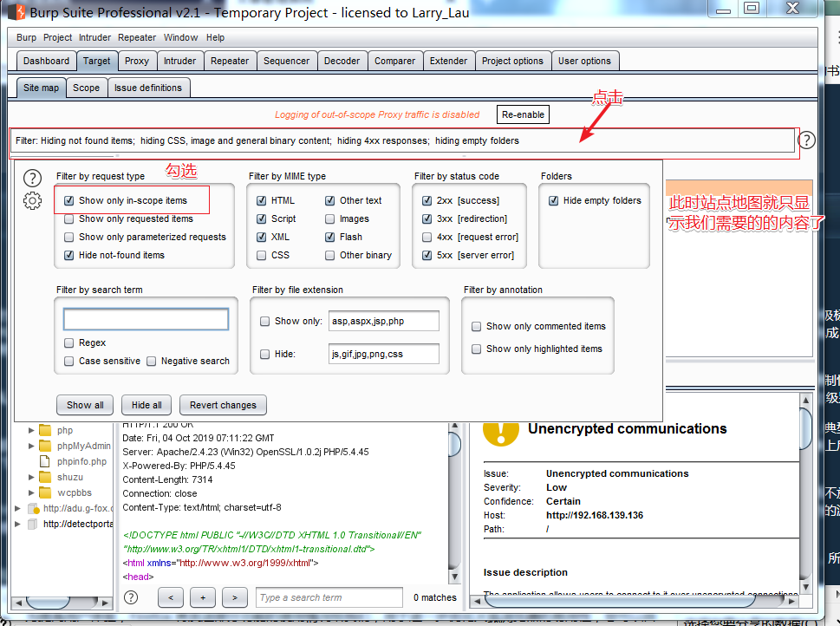This screenshot has width=840, height=626.
Task: Click the Hide file extensions field
Action: pos(383,355)
